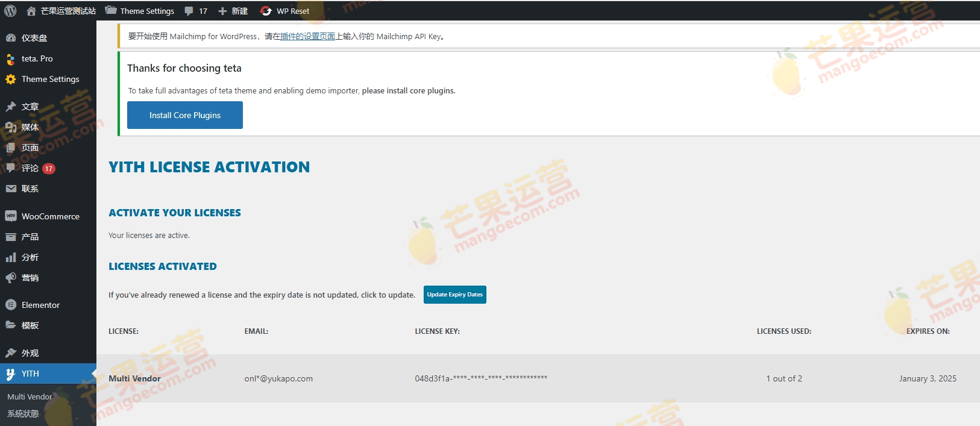Click the 'LICENSES USED:' column header
Image resolution: width=980 pixels, height=426 pixels.
(x=784, y=331)
